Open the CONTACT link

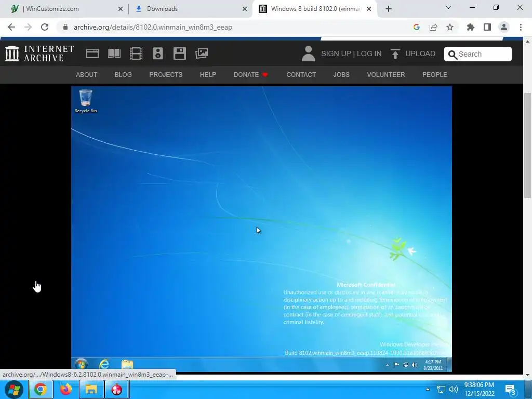point(301,75)
